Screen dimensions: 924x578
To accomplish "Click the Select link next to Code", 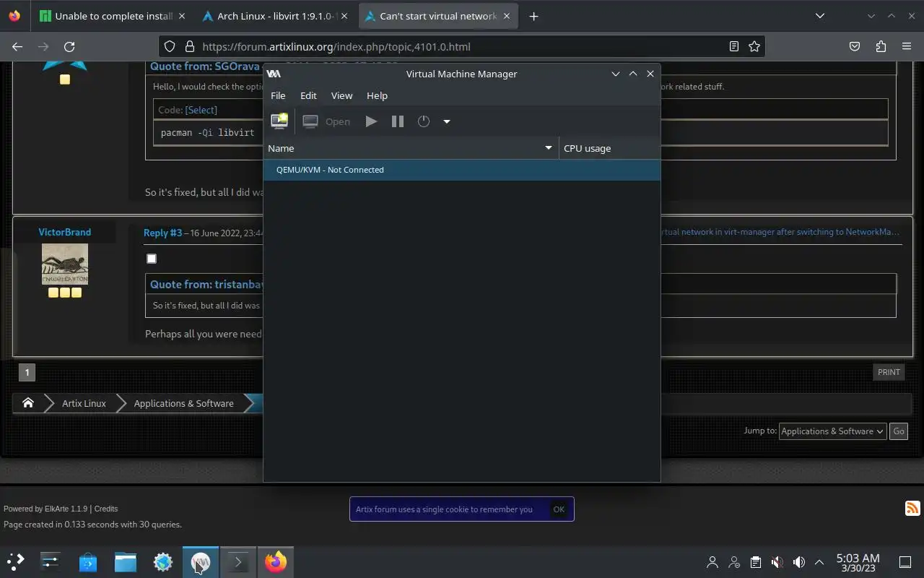I will tap(201, 110).
